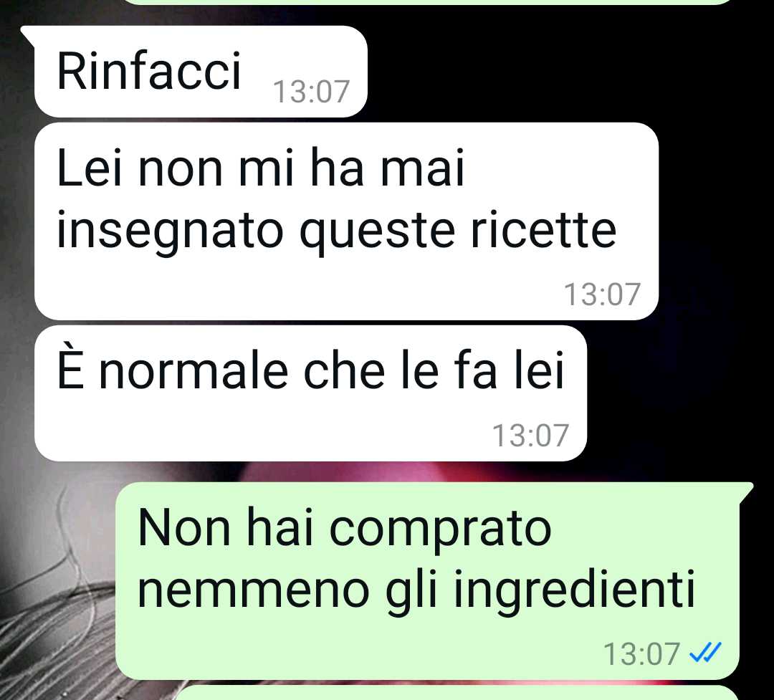This screenshot has height=700, width=774.
Task: Tap the word "comprato" in the green message
Action: 440,530
